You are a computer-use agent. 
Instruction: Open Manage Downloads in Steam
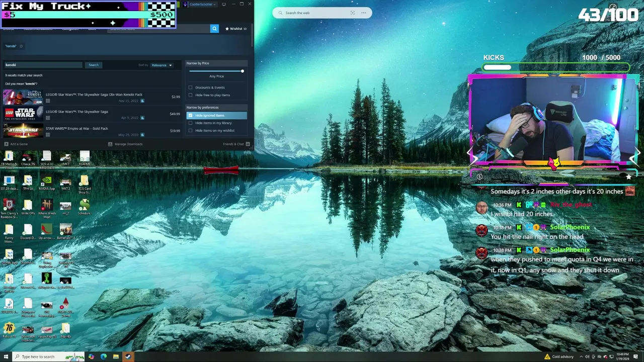pyautogui.click(x=125, y=144)
